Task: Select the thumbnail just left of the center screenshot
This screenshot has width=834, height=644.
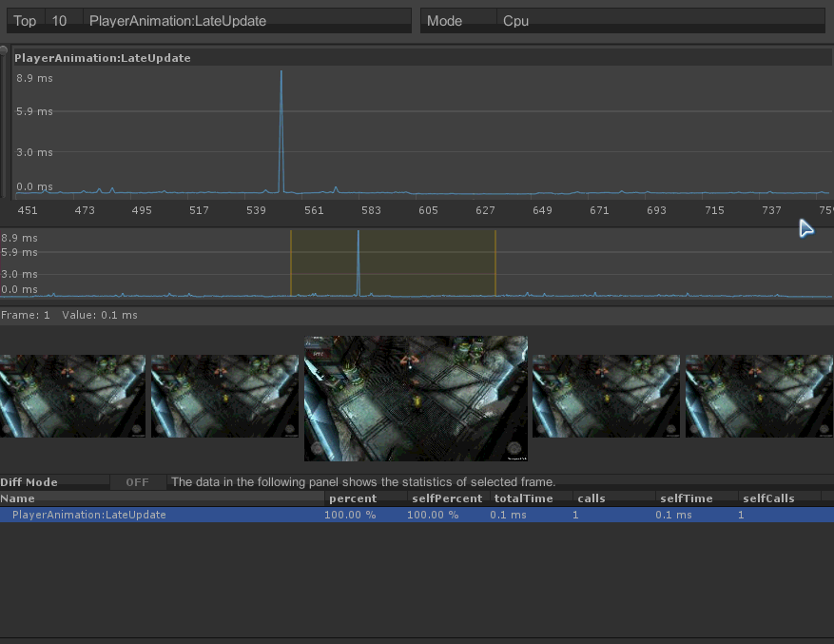Action: click(224, 396)
